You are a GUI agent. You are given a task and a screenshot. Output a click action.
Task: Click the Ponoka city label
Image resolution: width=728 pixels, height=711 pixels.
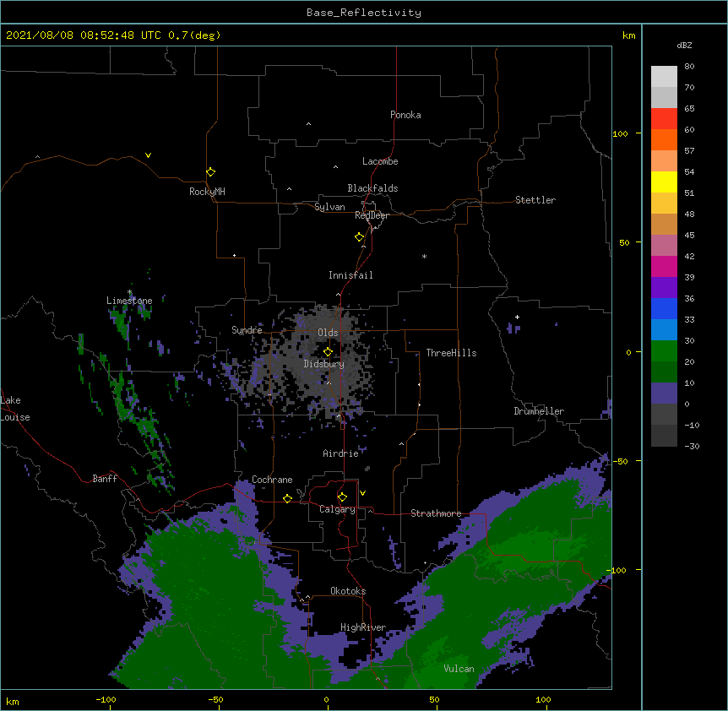point(405,115)
